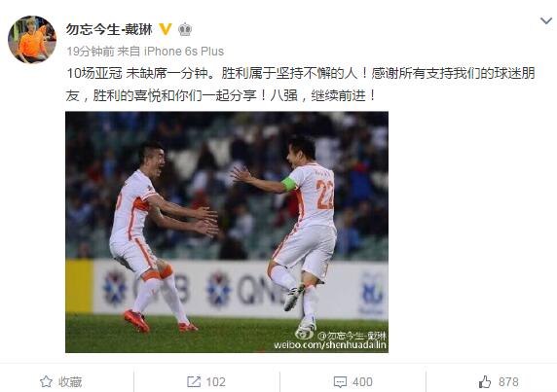This screenshot has height=392, width=557.
Task: Click the comment bubble icon
Action: click(x=340, y=382)
